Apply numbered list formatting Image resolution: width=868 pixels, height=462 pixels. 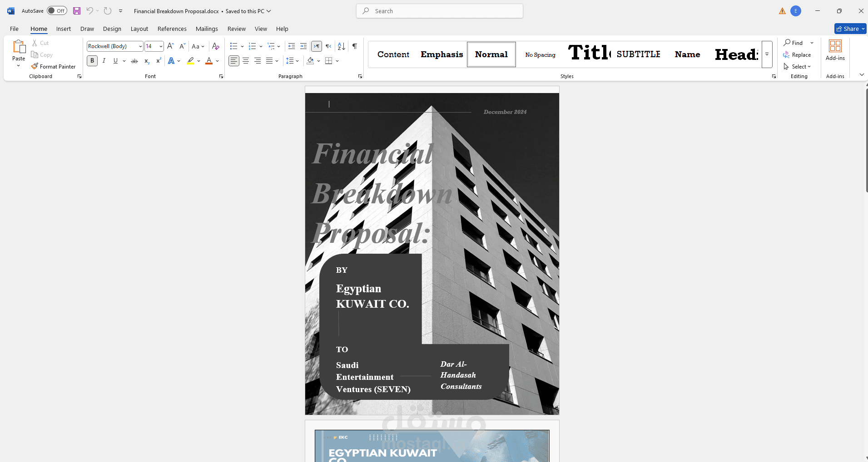[x=253, y=46]
